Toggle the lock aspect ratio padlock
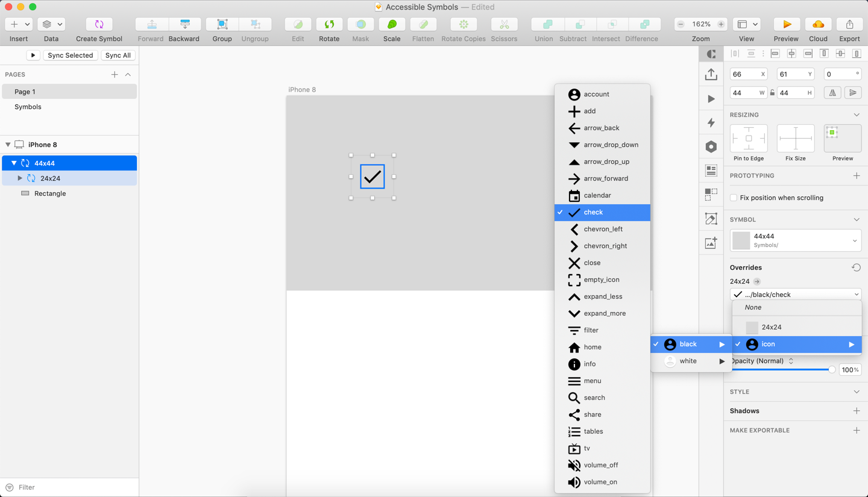The width and height of the screenshot is (868, 497). point(773,92)
